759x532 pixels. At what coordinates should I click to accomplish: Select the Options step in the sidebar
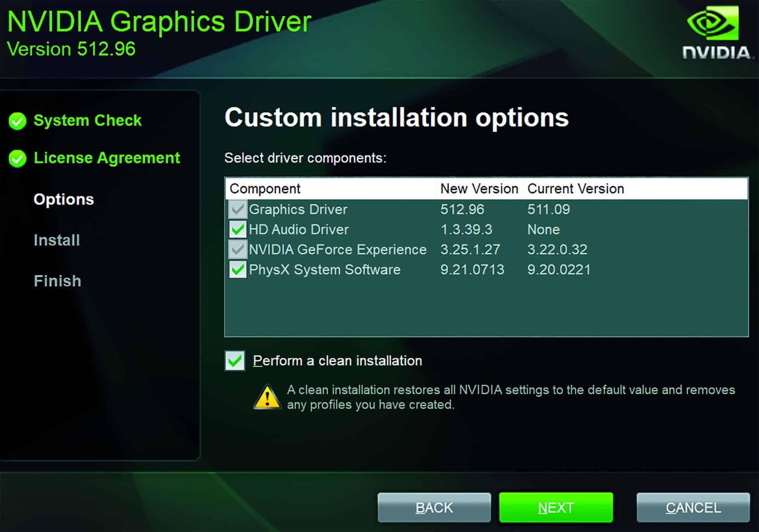coord(63,200)
